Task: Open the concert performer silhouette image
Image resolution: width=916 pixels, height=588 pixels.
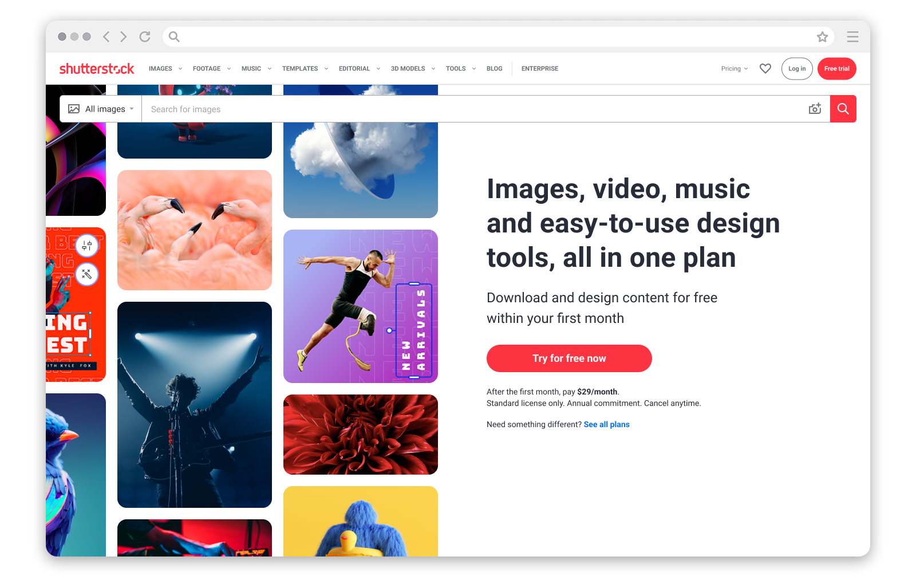Action: click(x=195, y=405)
